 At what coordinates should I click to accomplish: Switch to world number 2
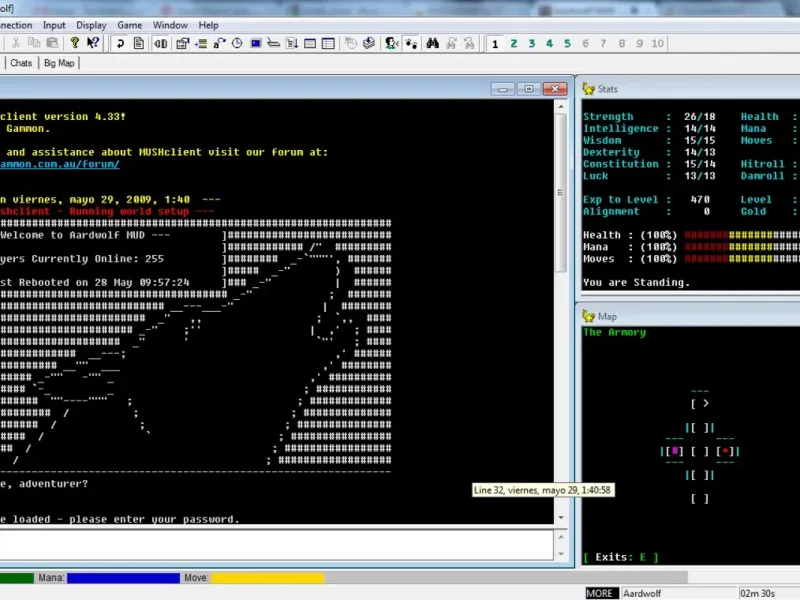pyautogui.click(x=514, y=44)
